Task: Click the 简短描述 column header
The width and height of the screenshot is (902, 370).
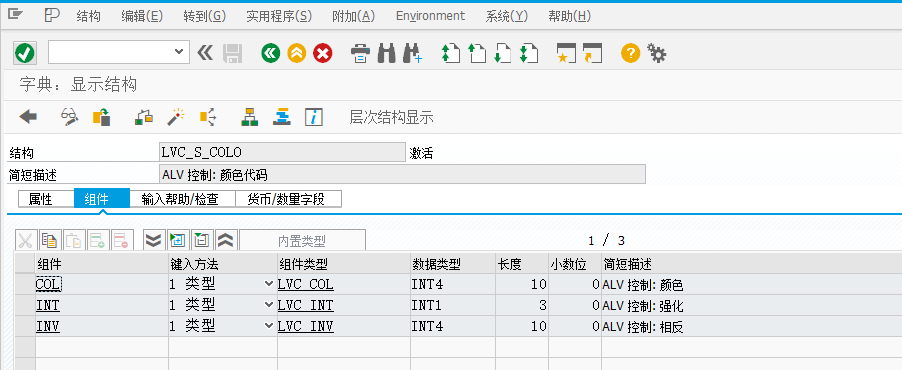Action: click(751, 264)
